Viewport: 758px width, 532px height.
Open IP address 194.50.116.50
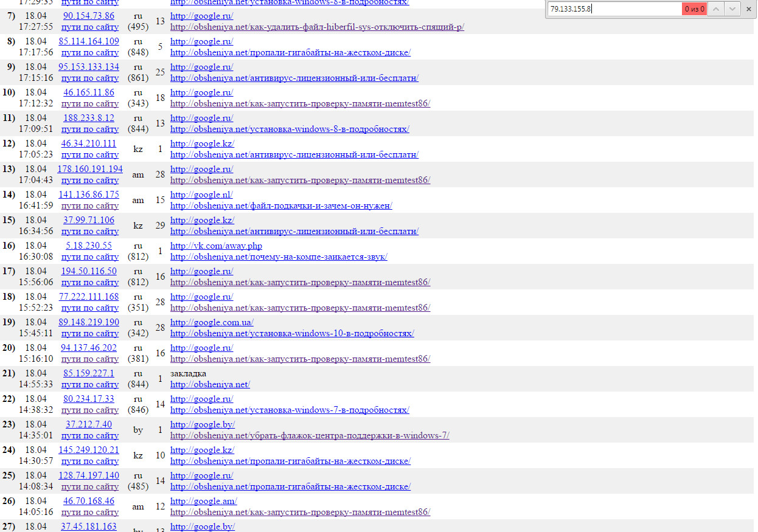[x=89, y=271]
